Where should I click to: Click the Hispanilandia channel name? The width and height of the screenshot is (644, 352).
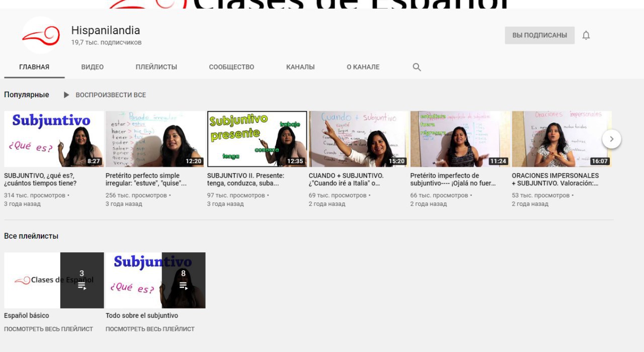pos(106,30)
